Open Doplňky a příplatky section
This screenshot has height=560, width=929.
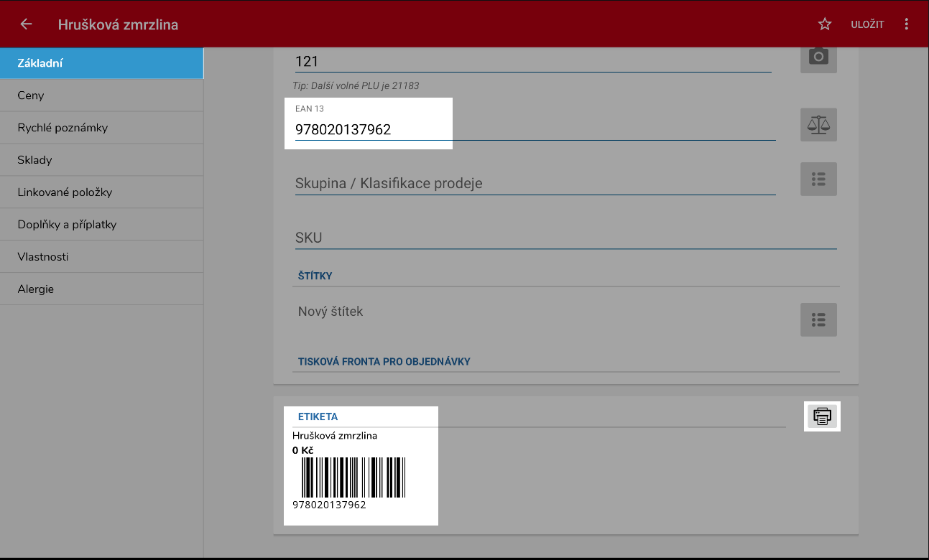point(101,225)
